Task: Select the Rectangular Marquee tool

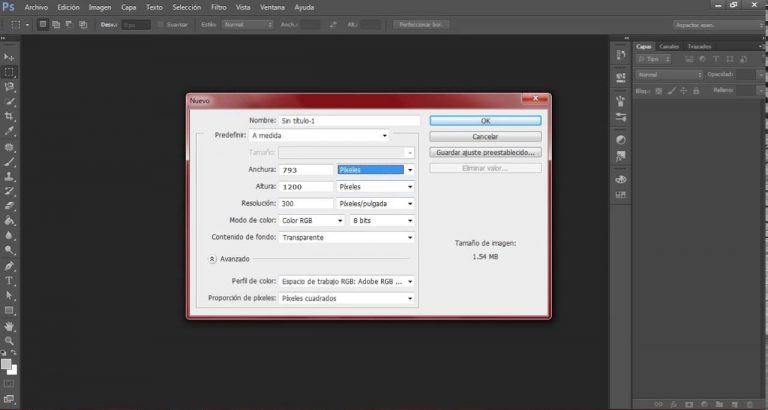Action: click(x=9, y=73)
